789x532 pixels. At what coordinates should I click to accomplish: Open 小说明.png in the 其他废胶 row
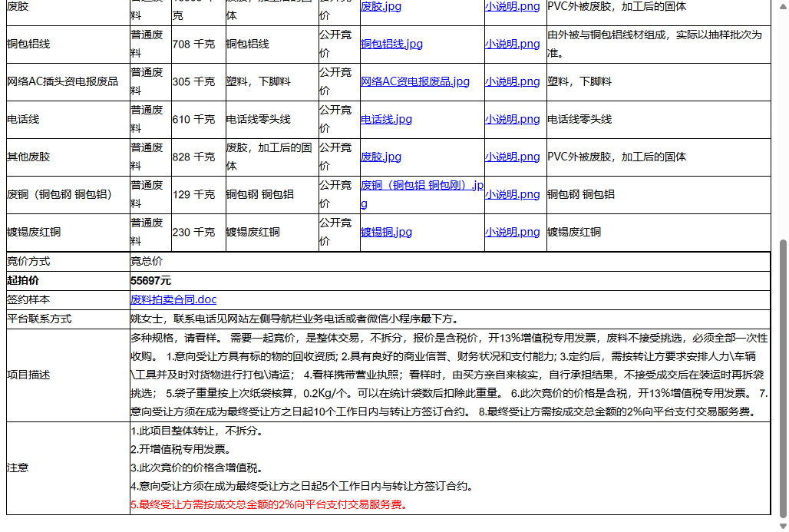[512, 157]
